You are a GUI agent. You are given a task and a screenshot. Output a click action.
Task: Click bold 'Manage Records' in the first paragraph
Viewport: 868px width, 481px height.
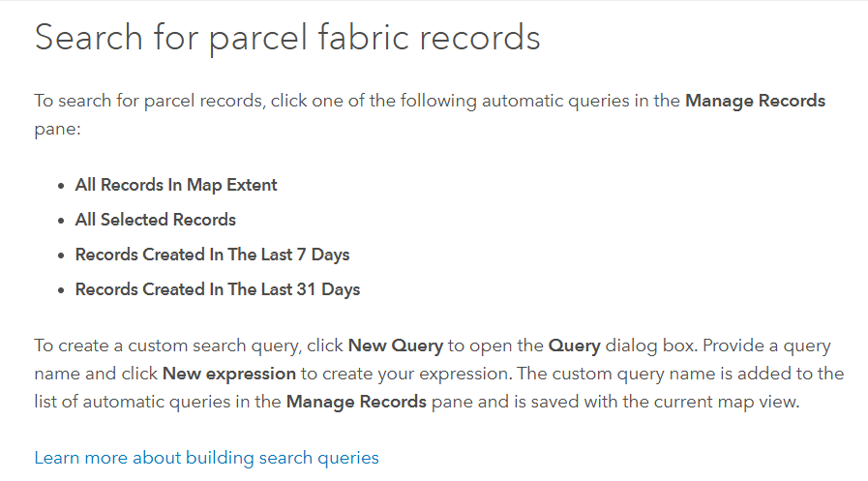pyautogui.click(x=755, y=101)
